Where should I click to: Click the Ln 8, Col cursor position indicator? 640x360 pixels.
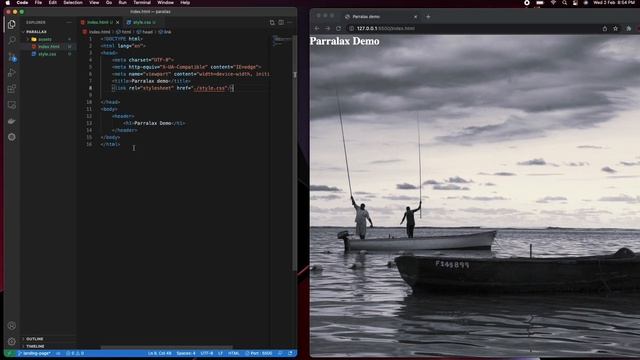point(160,353)
